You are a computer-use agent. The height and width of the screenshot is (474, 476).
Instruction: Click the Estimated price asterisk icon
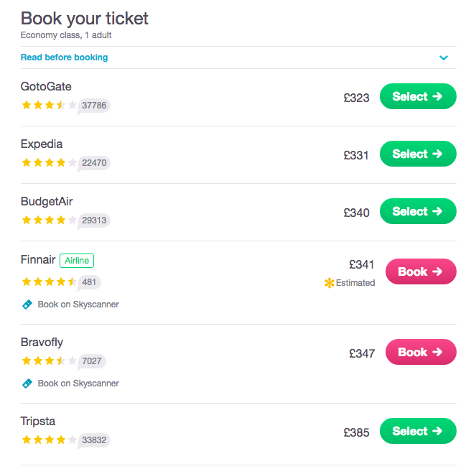tap(330, 283)
